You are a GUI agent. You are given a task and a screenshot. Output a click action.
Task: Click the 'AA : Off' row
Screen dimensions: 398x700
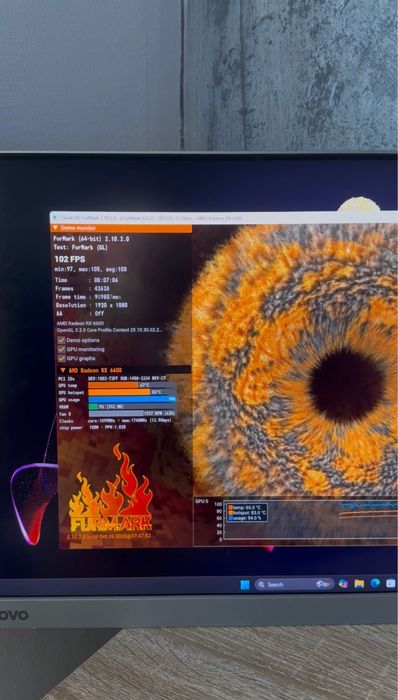pyautogui.click(x=79, y=313)
